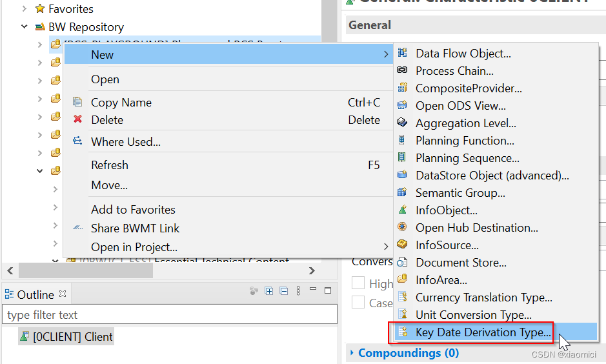Click the horizontal scrollbar thumb
This screenshot has height=364, width=606.
tap(86, 270)
